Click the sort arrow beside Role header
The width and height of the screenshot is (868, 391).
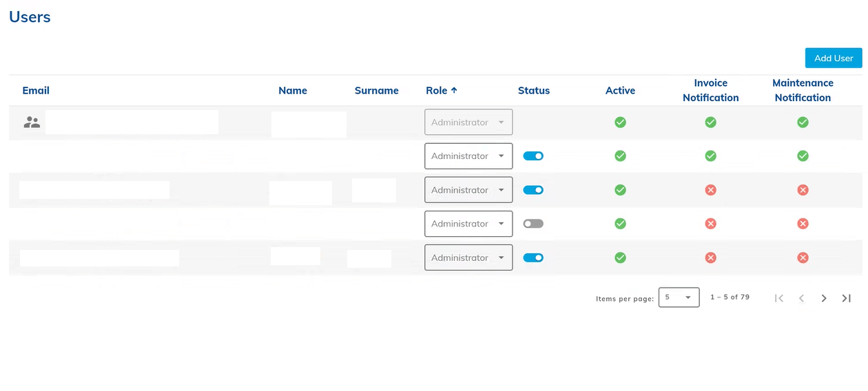click(x=454, y=90)
